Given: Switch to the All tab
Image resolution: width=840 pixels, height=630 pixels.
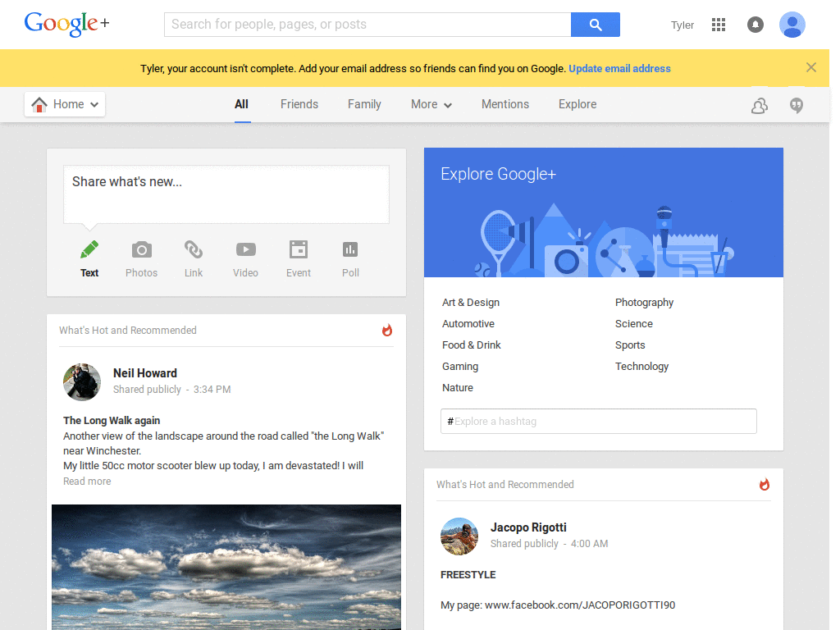Looking at the screenshot, I should [242, 104].
